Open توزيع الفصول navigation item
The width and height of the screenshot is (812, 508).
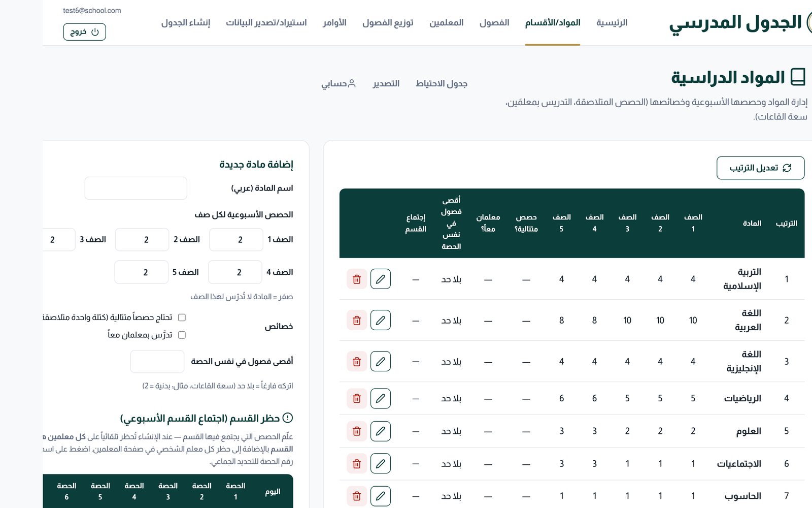pos(388,22)
